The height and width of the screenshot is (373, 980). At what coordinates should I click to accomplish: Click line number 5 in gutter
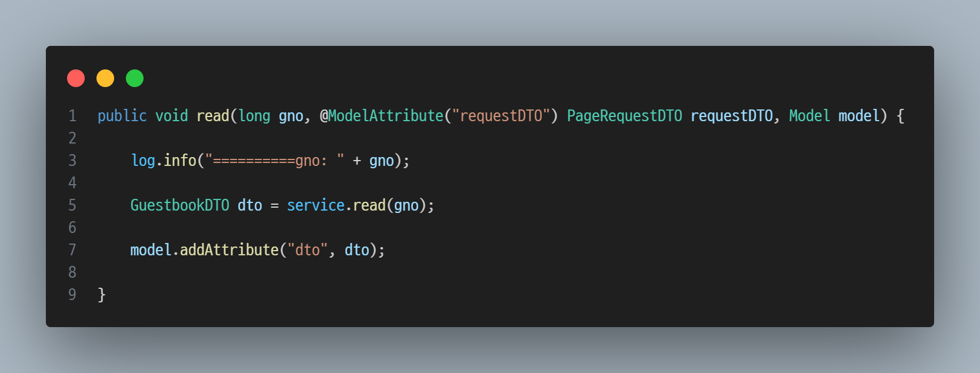point(72,205)
